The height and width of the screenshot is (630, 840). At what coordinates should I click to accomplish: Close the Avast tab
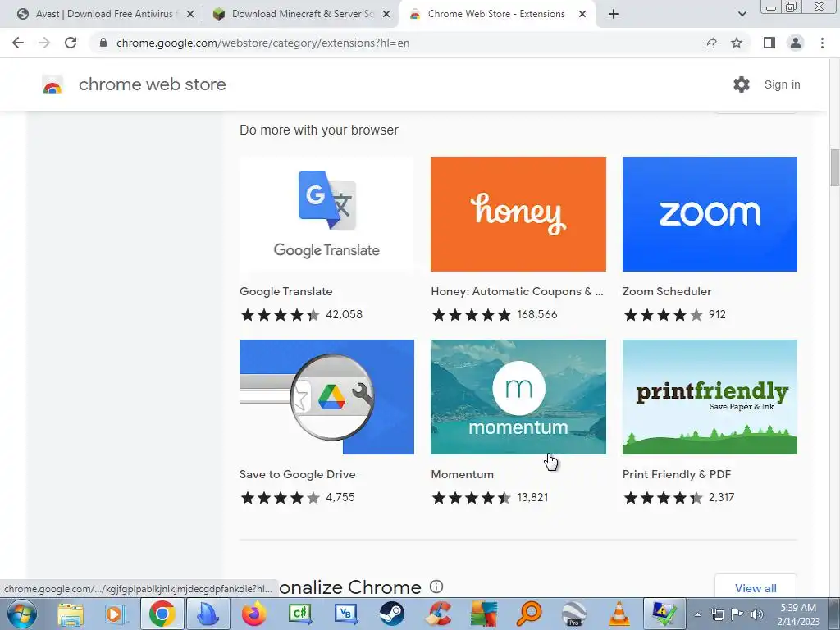(190, 15)
